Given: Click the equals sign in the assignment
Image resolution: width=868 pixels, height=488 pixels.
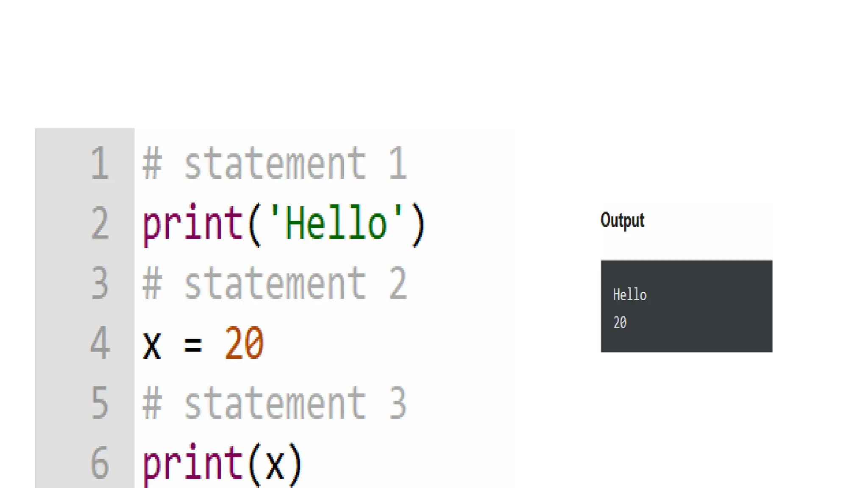Looking at the screenshot, I should pyautogui.click(x=193, y=345).
